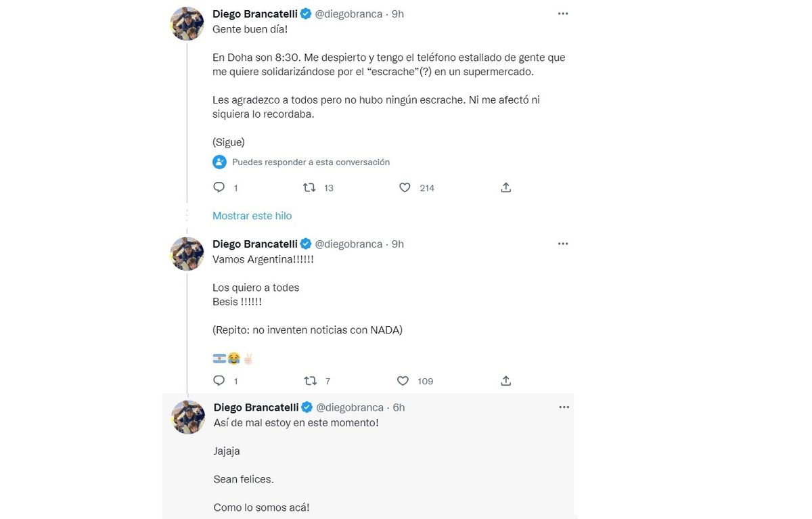812x519 pixels.
Task: Like the tweet with 109 likes
Action: 403,381
